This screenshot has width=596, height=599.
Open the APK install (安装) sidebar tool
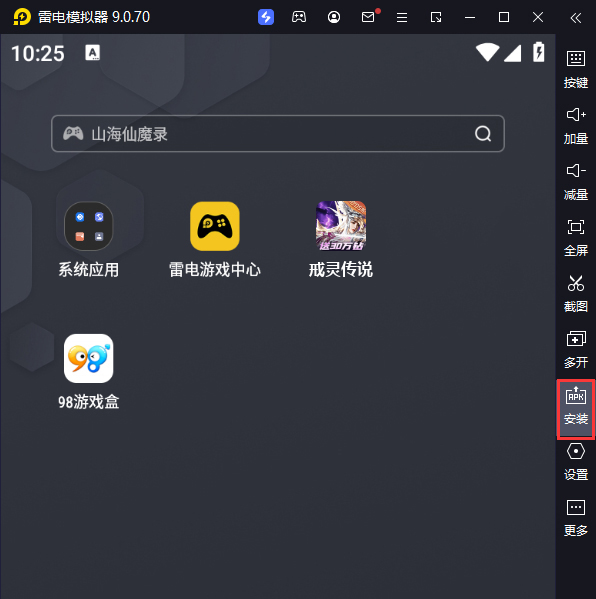point(576,408)
